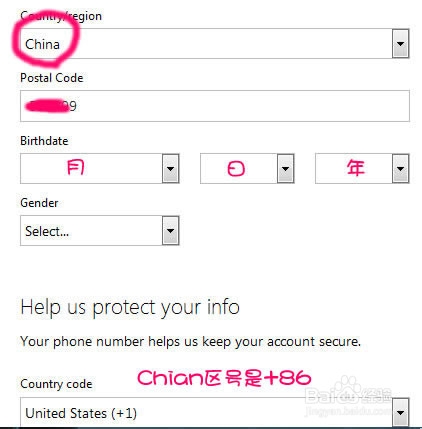Click the Gender dropdown arrow
Image resolution: width=422 pixels, height=429 pixels.
pos(171,231)
